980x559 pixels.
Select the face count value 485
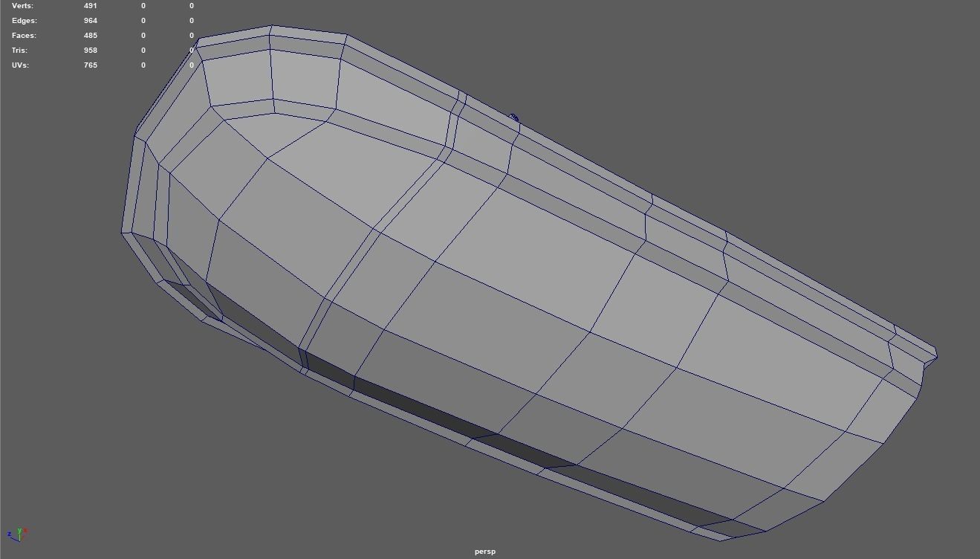[x=91, y=36]
